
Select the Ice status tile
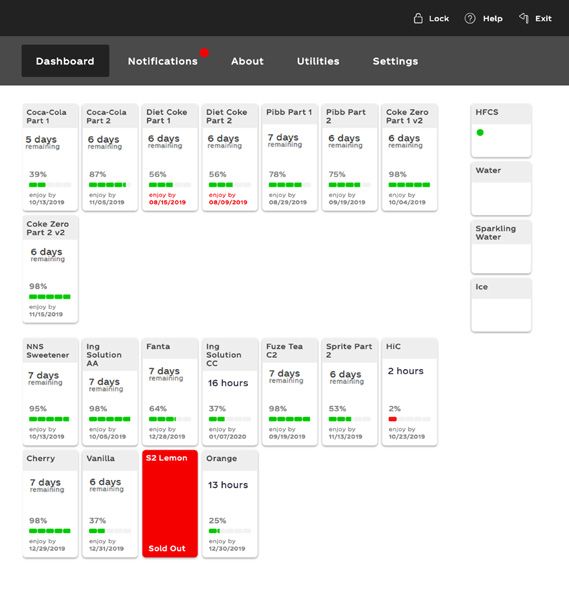pos(501,305)
